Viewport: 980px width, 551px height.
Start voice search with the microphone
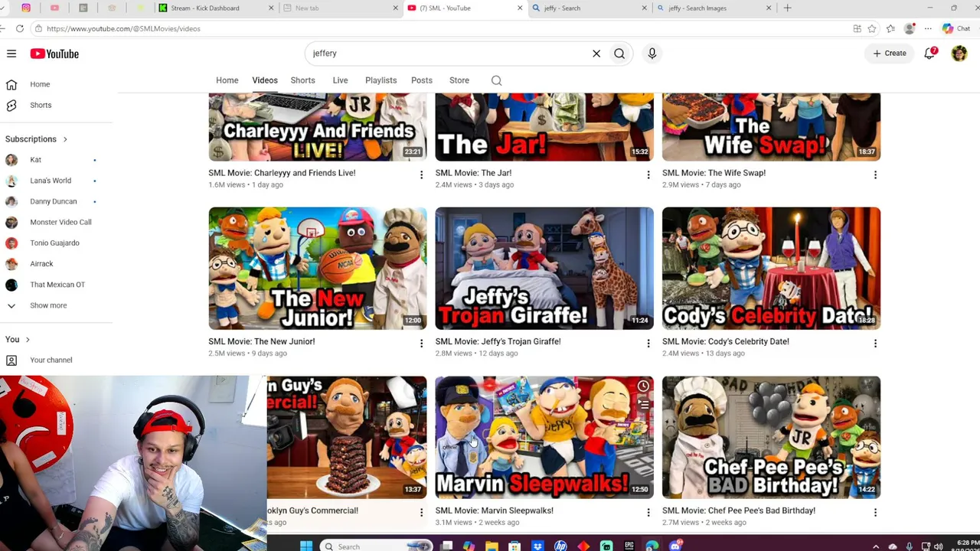652,54
